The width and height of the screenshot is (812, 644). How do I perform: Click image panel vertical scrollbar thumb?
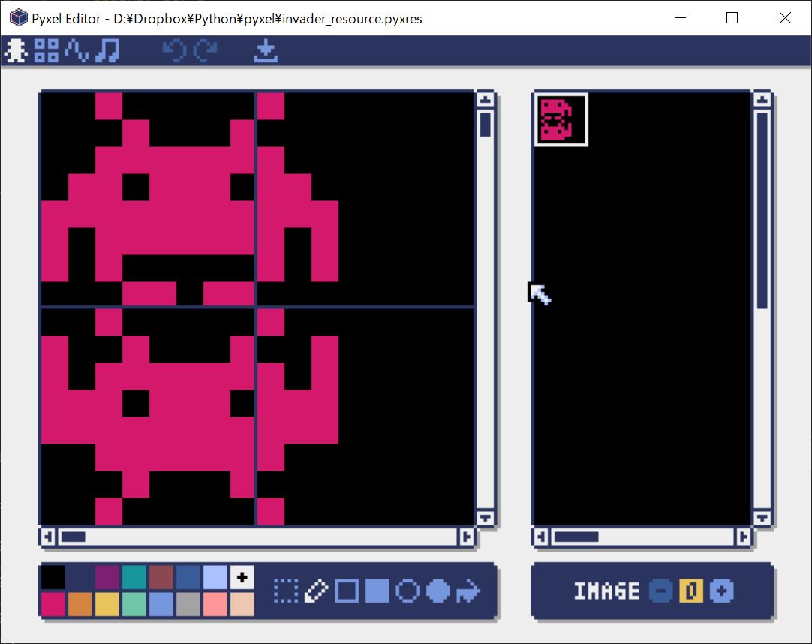point(762,210)
